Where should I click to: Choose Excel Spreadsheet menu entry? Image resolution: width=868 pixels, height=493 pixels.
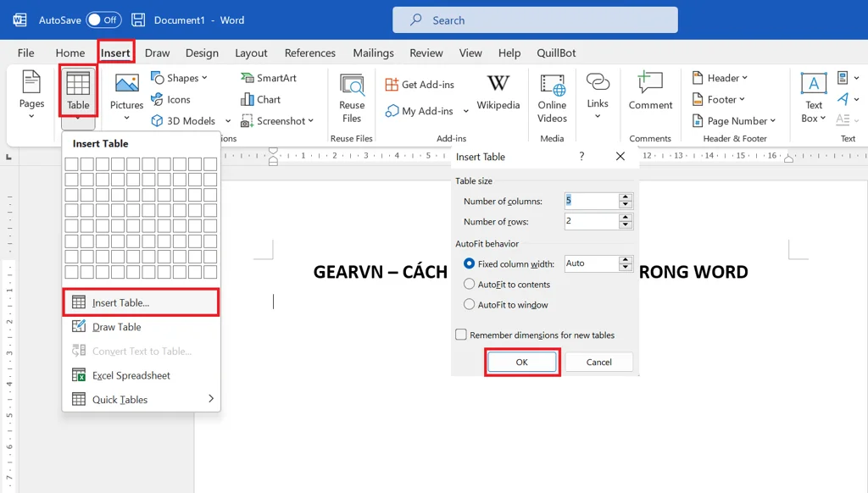(142, 375)
